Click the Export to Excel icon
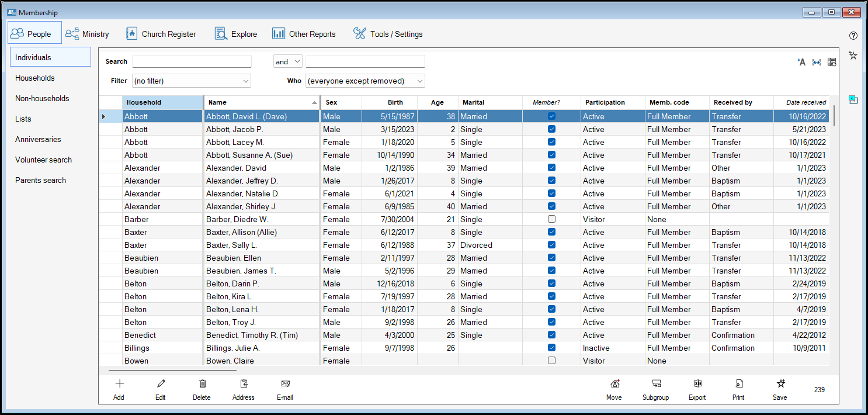Screen dimensions: 868x415 [x=697, y=384]
